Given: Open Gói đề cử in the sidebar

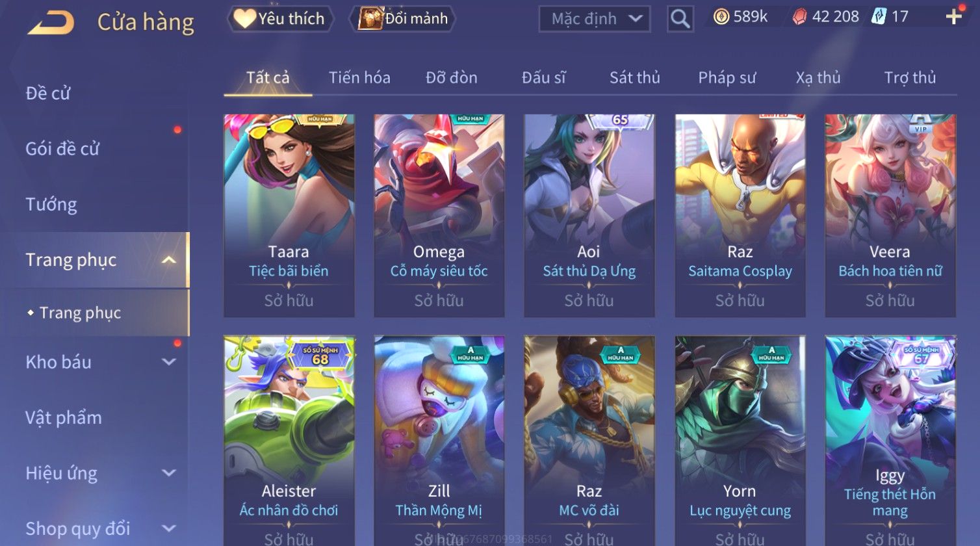Looking at the screenshot, I should 62,149.
